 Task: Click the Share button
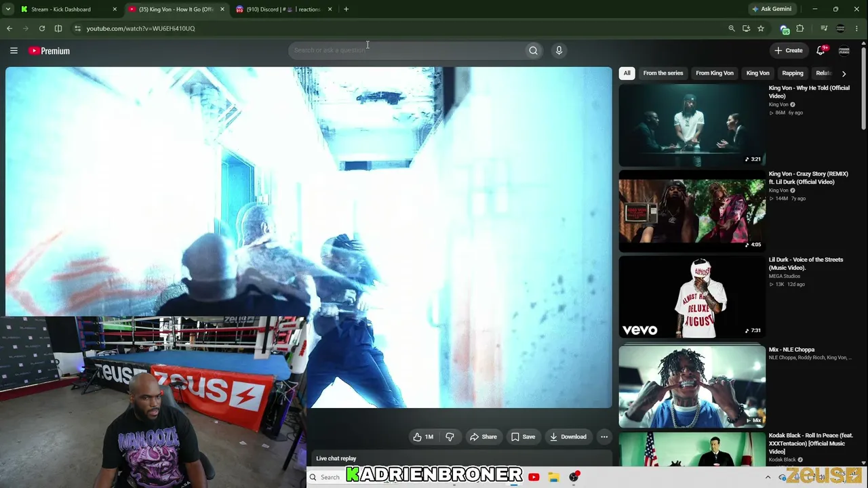484,436
